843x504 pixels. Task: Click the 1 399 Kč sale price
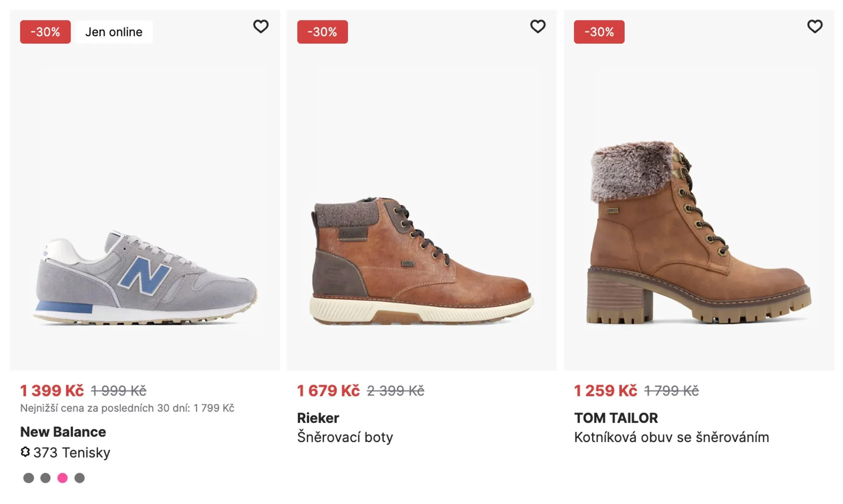click(x=52, y=390)
